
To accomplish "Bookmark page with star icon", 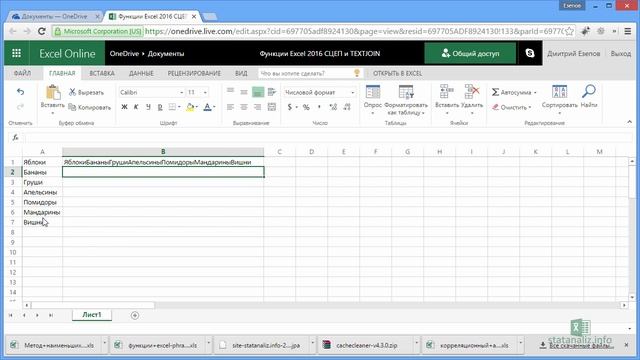I will coord(570,31).
